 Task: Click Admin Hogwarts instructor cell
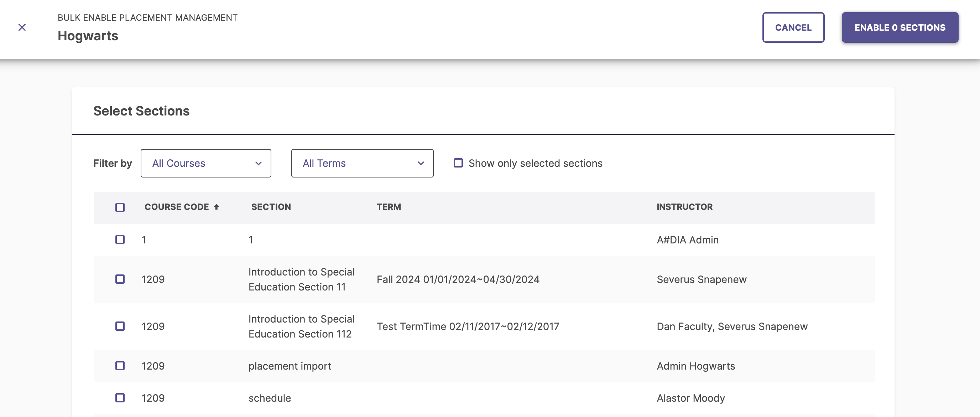pos(696,366)
